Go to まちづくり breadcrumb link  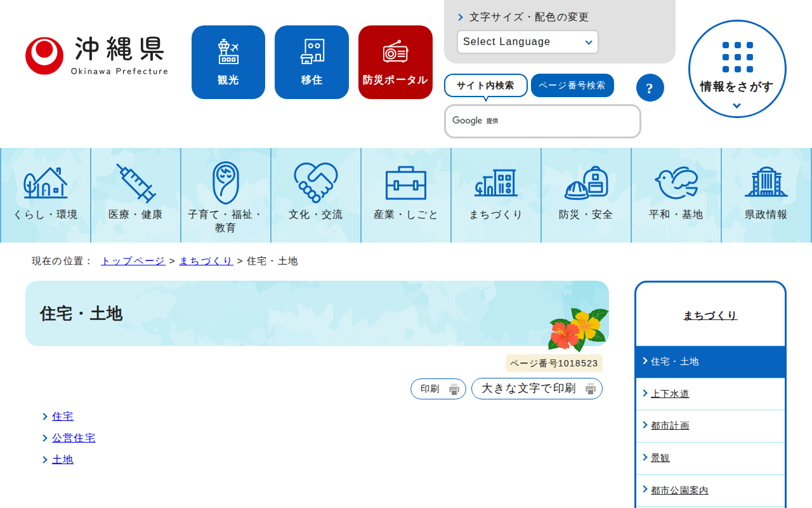[x=206, y=261]
